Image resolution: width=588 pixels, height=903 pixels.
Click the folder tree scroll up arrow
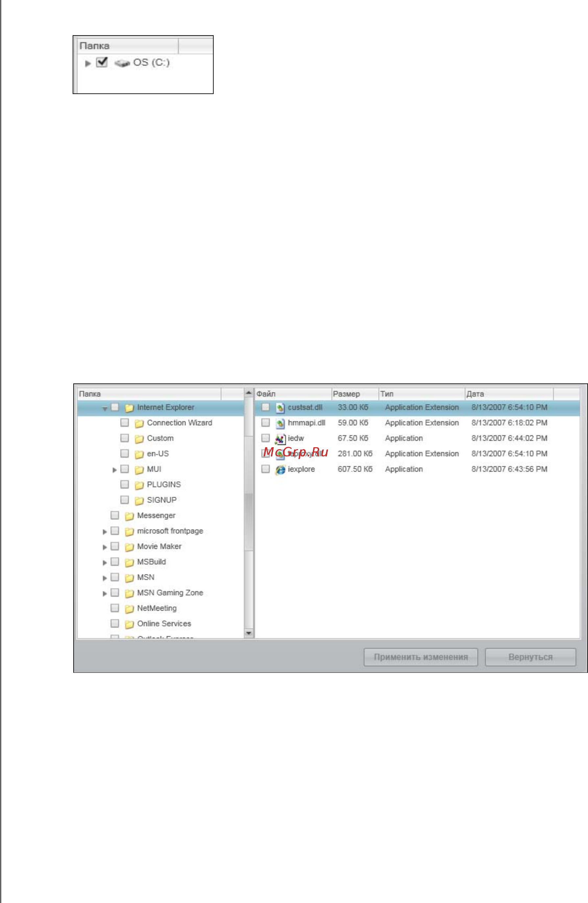(x=249, y=393)
